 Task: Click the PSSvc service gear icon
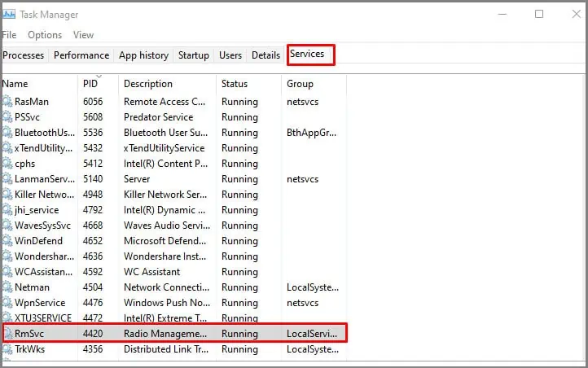7,117
